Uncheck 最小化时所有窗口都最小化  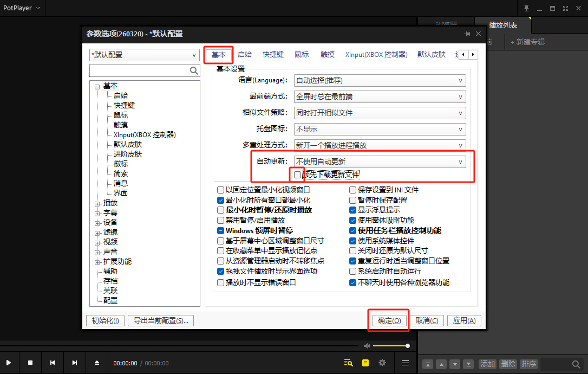pos(220,200)
